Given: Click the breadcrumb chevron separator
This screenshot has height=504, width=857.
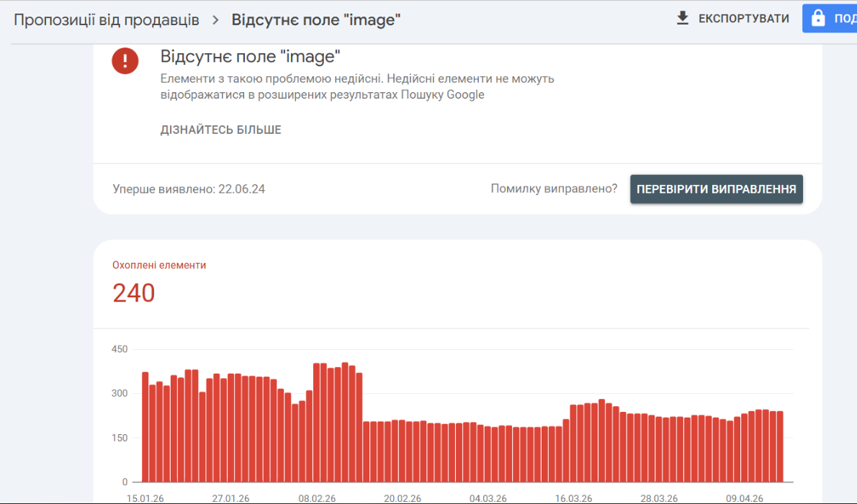Looking at the screenshot, I should tap(215, 20).
